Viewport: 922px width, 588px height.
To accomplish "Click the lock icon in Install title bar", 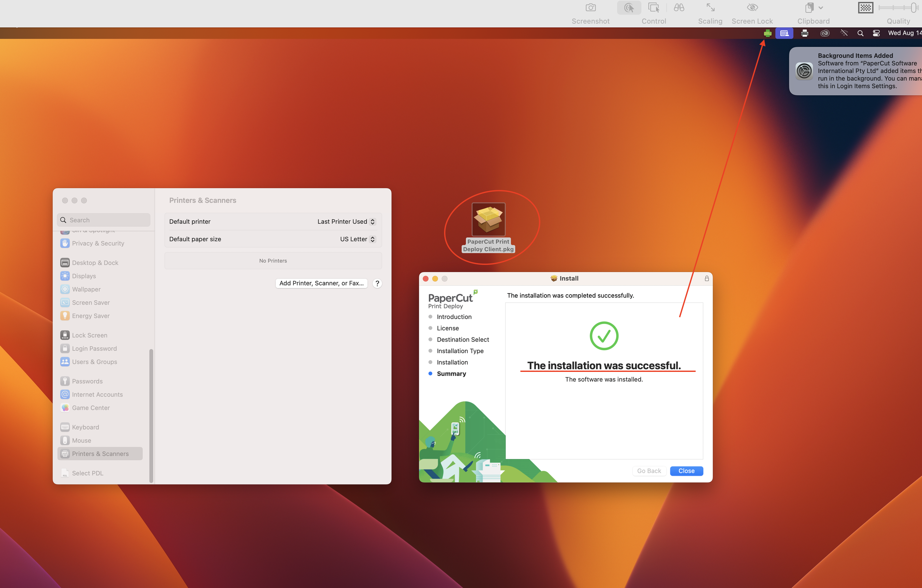I will pyautogui.click(x=707, y=278).
